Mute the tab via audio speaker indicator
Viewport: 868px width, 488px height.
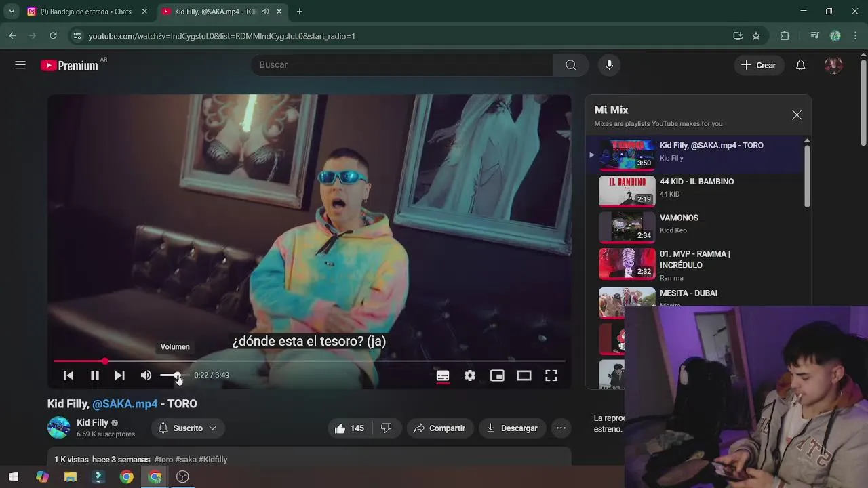click(x=265, y=12)
